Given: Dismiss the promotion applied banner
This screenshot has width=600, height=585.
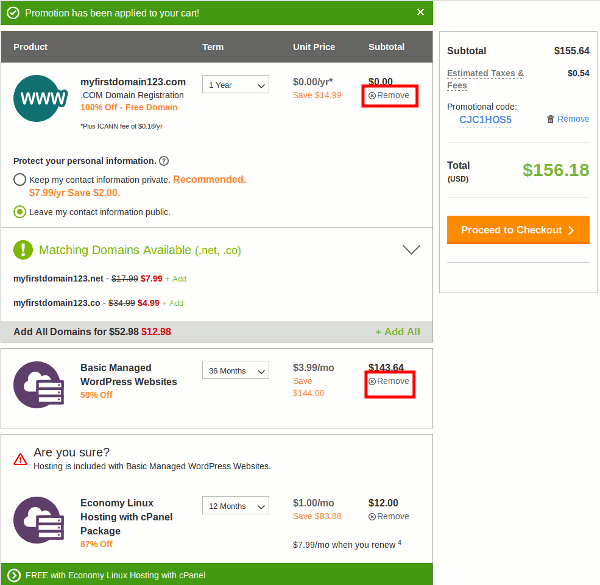Looking at the screenshot, I should click(x=420, y=12).
